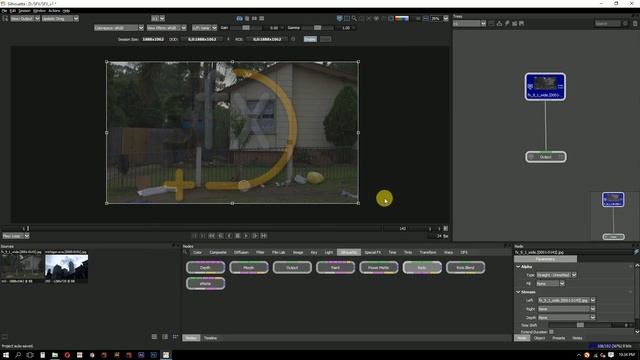Switch to the Composite nodes tab

218,252
